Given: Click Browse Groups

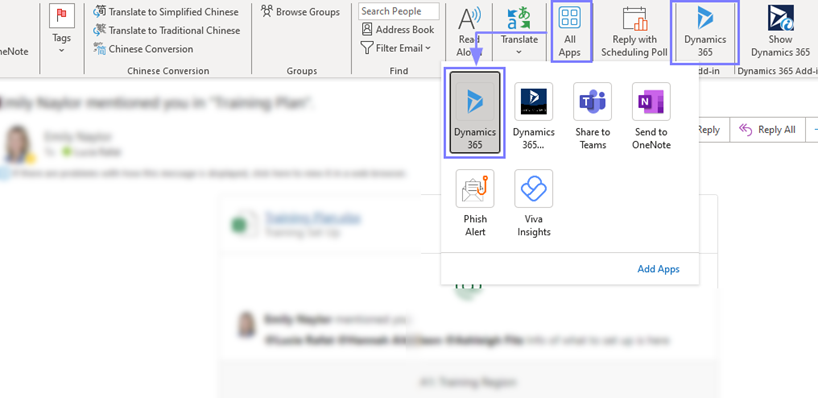Looking at the screenshot, I should point(300,11).
